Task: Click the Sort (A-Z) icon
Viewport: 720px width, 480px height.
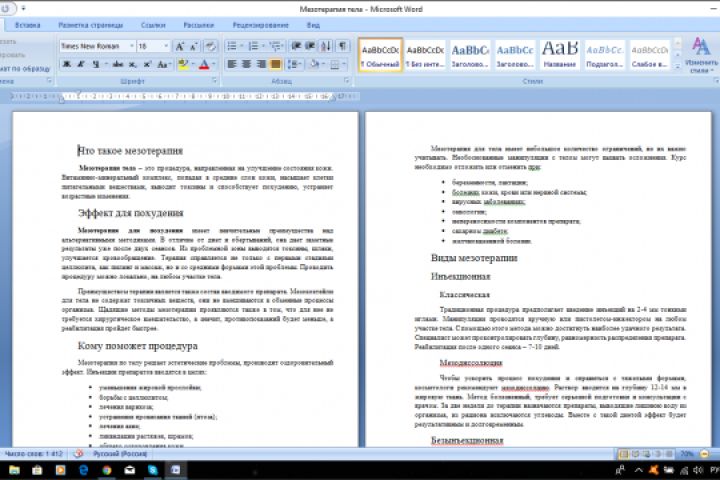Action: coord(326,46)
